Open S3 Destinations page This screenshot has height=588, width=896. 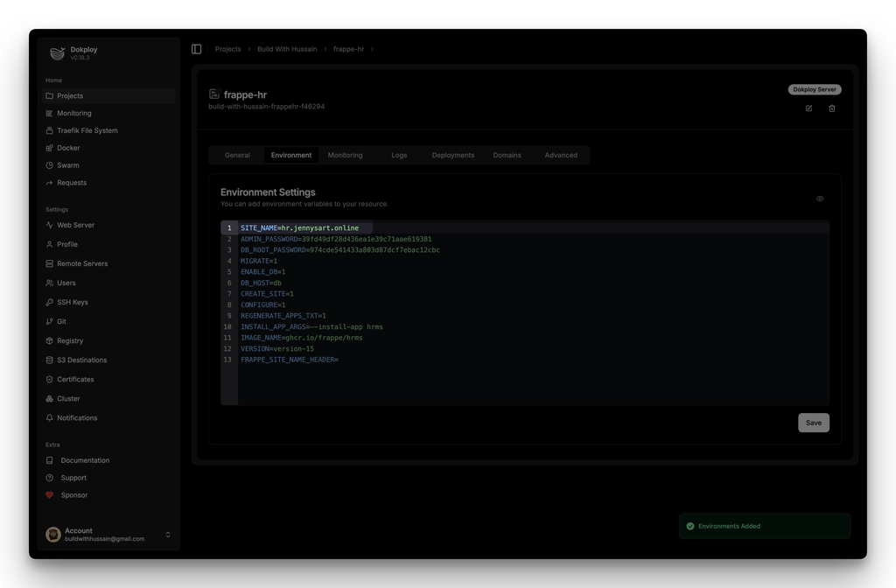[81, 360]
